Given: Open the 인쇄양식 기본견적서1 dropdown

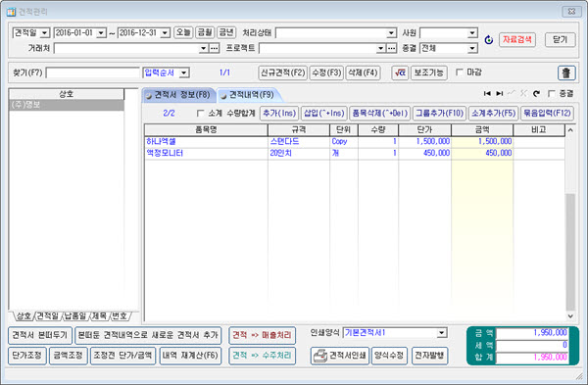Looking at the screenshot, I should point(442,333).
